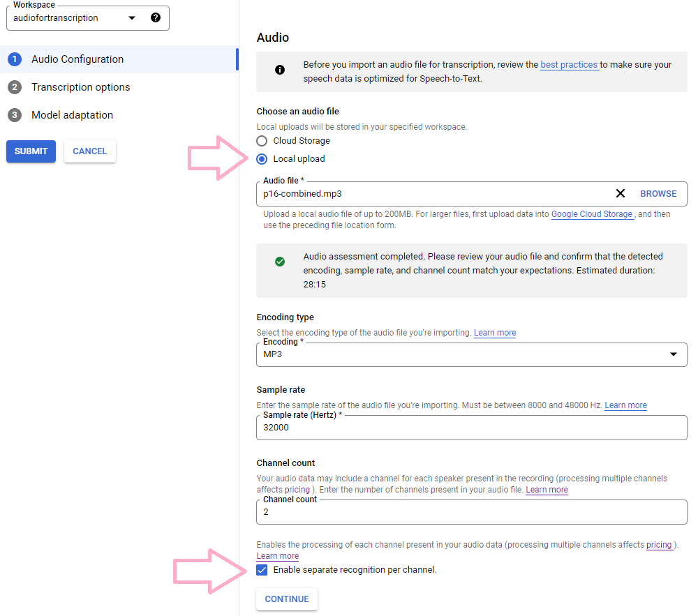Click the workspace help question mark icon
This screenshot has width=698, height=616.
(156, 18)
